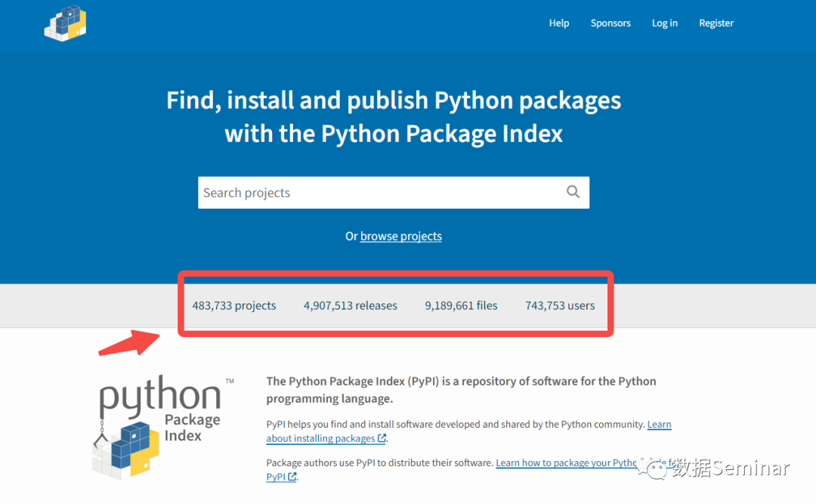816x504 pixels.
Task: Open PyPI home via header cube logo
Action: [65, 23]
